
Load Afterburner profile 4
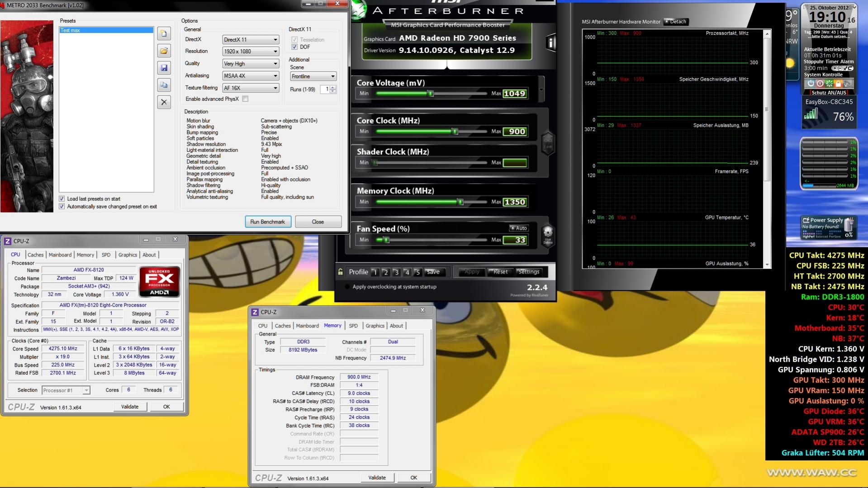pyautogui.click(x=407, y=272)
